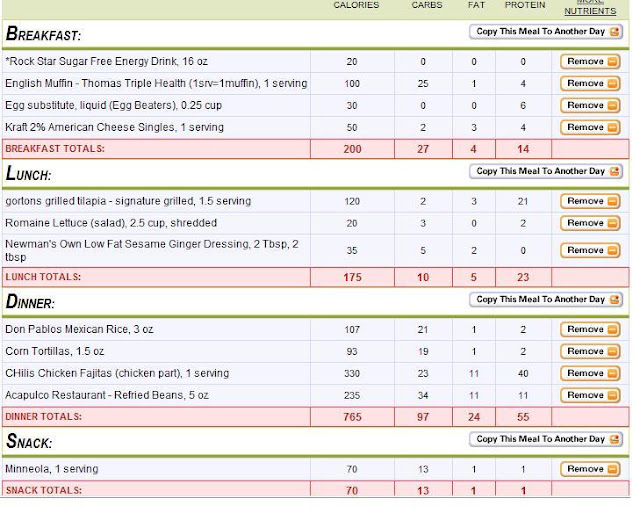This screenshot has width=640, height=513.
Task: Click the Lunch section heading
Action: (x=29, y=173)
